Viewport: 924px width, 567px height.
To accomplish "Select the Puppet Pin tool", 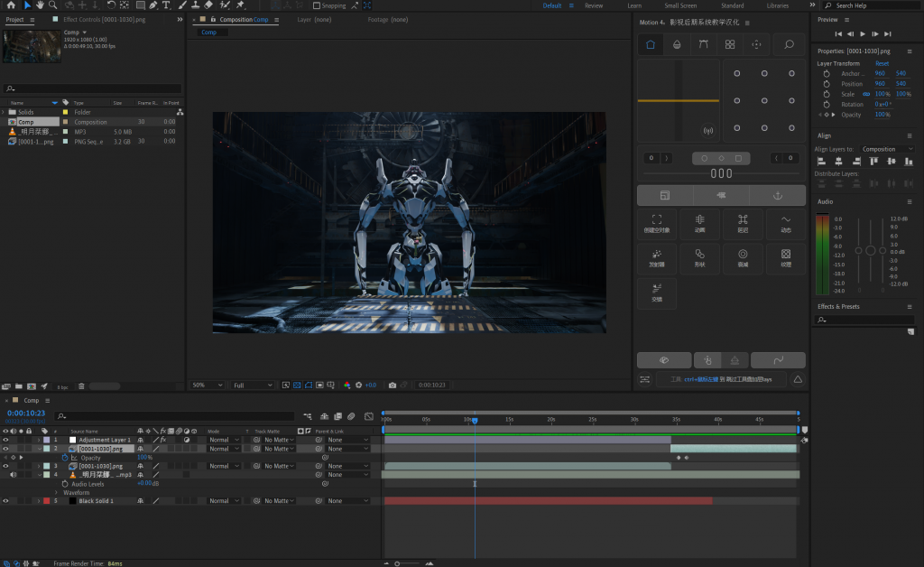I will (240, 5).
